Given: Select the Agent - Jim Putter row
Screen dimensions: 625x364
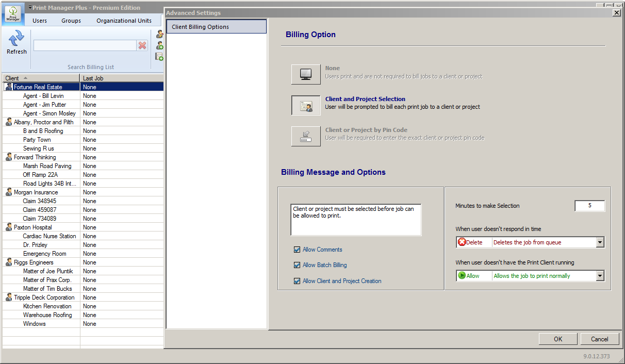Looking at the screenshot, I should pos(83,105).
